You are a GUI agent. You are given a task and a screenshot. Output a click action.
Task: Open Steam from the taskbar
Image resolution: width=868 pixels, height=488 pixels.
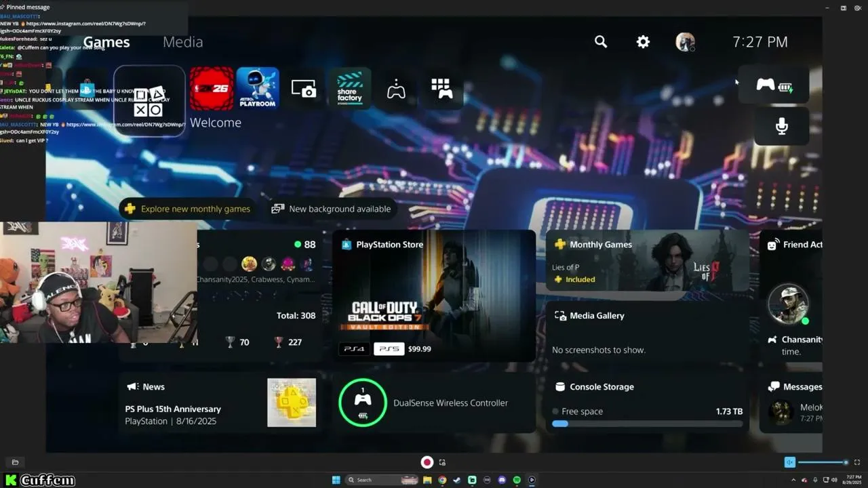tap(457, 481)
